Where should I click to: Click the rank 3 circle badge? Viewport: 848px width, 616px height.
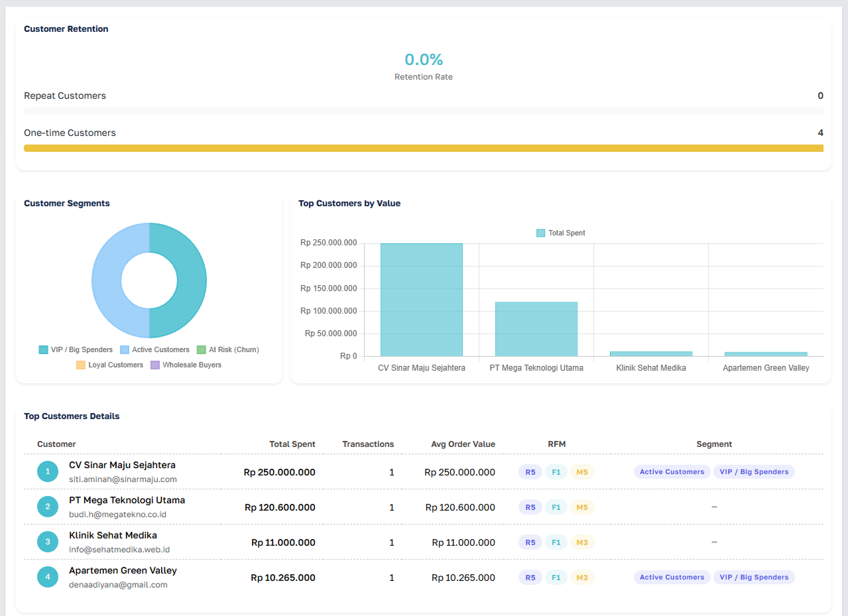[x=48, y=542]
